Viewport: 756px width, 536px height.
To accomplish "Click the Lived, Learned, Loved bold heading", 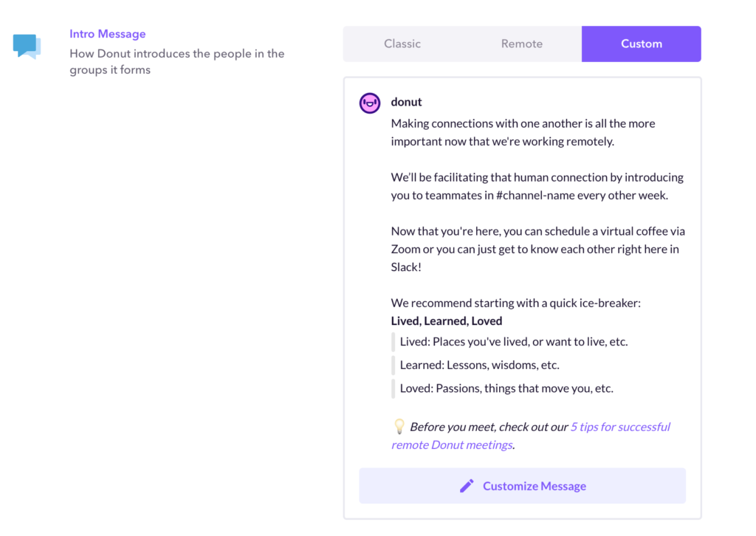I will (x=447, y=321).
